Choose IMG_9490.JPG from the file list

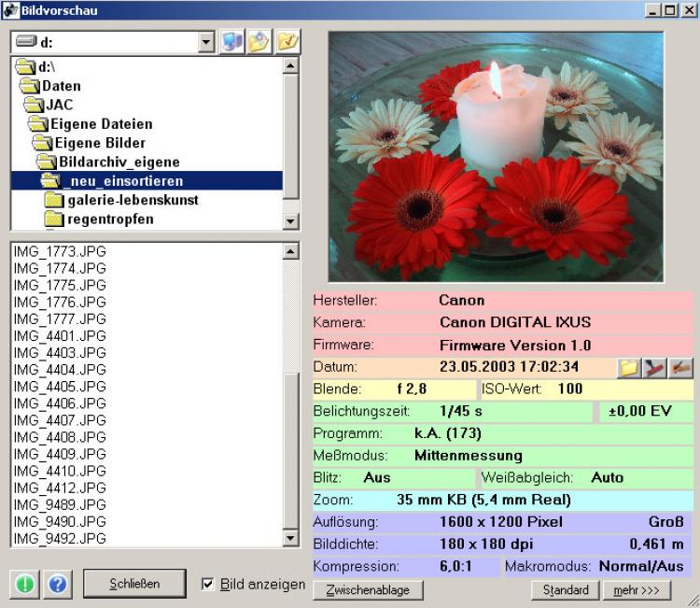tap(60, 521)
